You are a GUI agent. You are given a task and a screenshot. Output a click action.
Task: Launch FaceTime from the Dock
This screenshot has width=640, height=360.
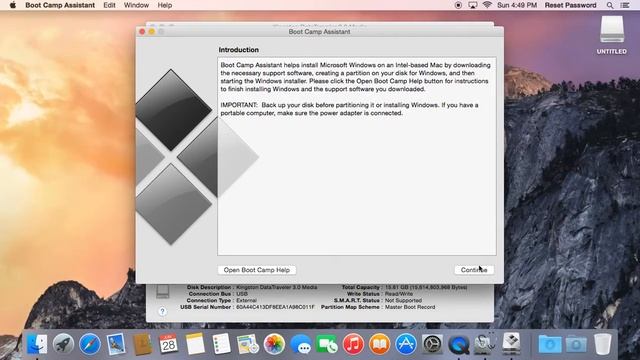coord(327,344)
